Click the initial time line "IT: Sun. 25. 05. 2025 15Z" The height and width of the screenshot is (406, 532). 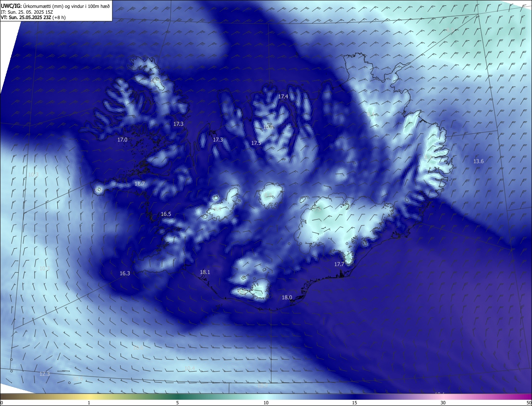[x=27, y=12]
